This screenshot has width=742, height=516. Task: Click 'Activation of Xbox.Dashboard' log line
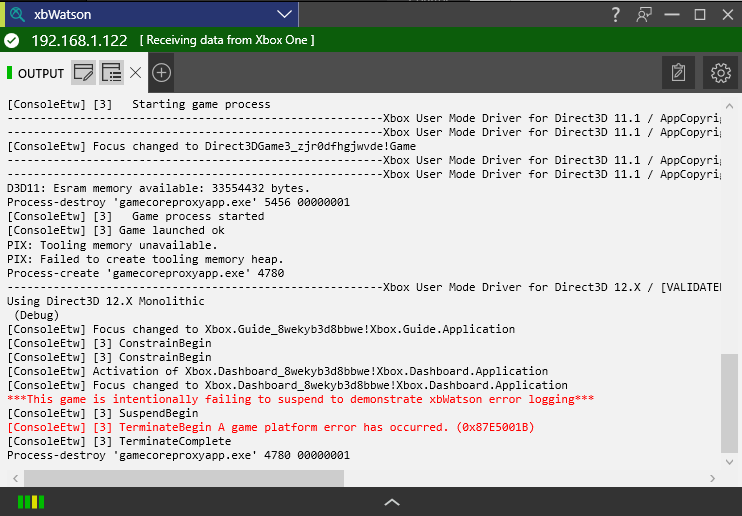click(278, 371)
